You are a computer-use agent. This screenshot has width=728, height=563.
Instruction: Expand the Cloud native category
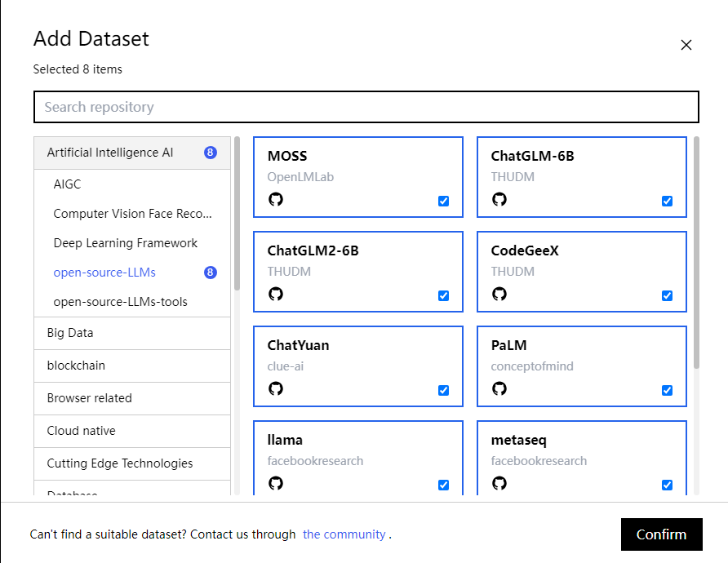coord(132,431)
